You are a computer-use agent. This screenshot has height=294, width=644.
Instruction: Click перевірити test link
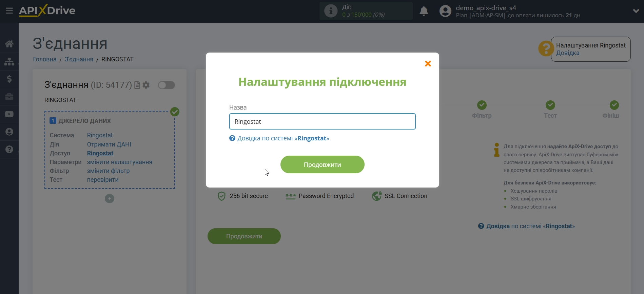pyautogui.click(x=103, y=180)
